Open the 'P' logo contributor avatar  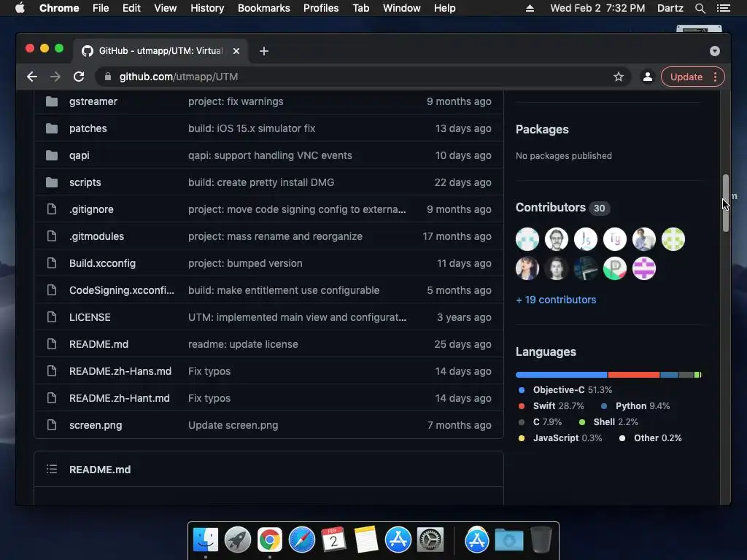pos(614,268)
